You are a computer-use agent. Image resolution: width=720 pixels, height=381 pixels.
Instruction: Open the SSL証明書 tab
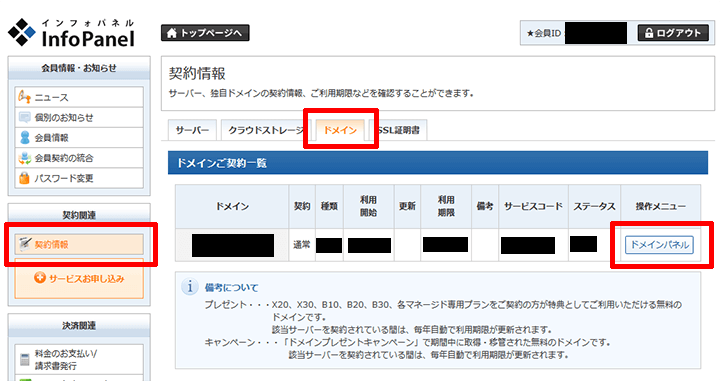point(399,130)
